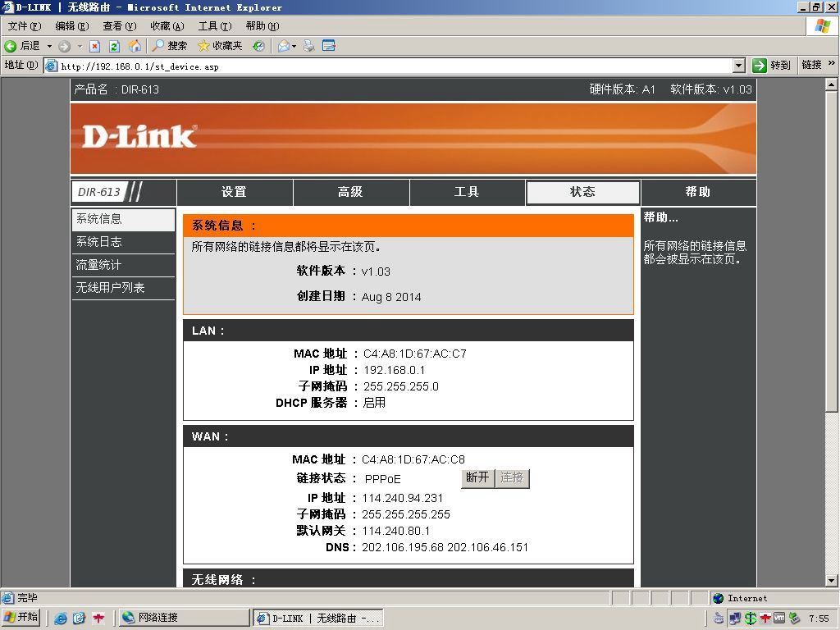Click the vertical scrollbar thumb
Image resolution: width=840 pixels, height=630 pixels.
(x=831, y=251)
